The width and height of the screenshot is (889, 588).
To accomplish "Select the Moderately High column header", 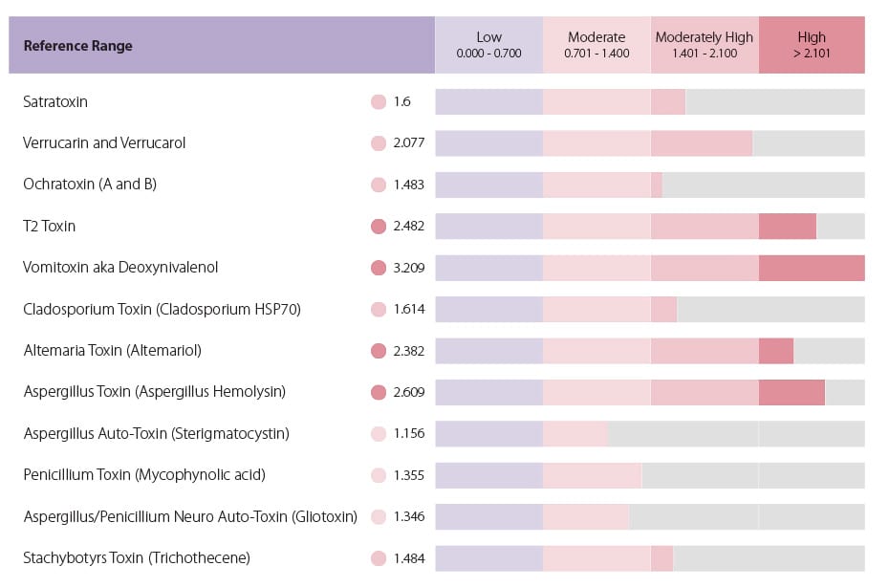I will click(x=704, y=45).
